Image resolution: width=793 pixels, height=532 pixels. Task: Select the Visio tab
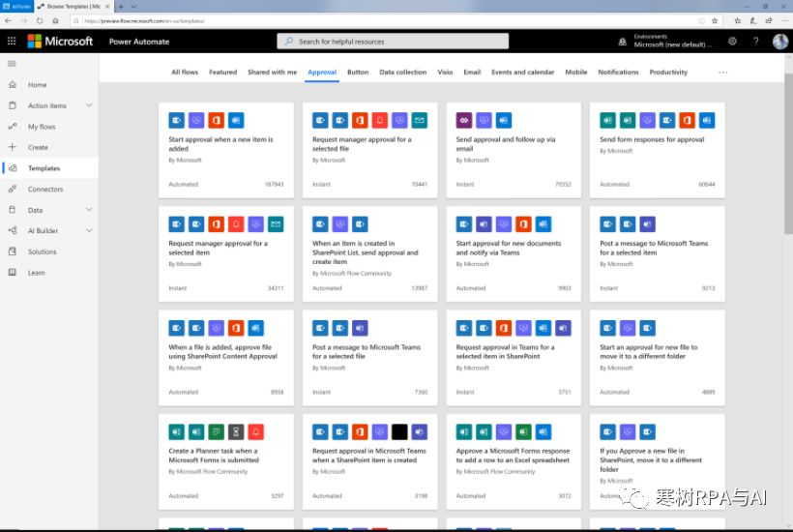(445, 73)
